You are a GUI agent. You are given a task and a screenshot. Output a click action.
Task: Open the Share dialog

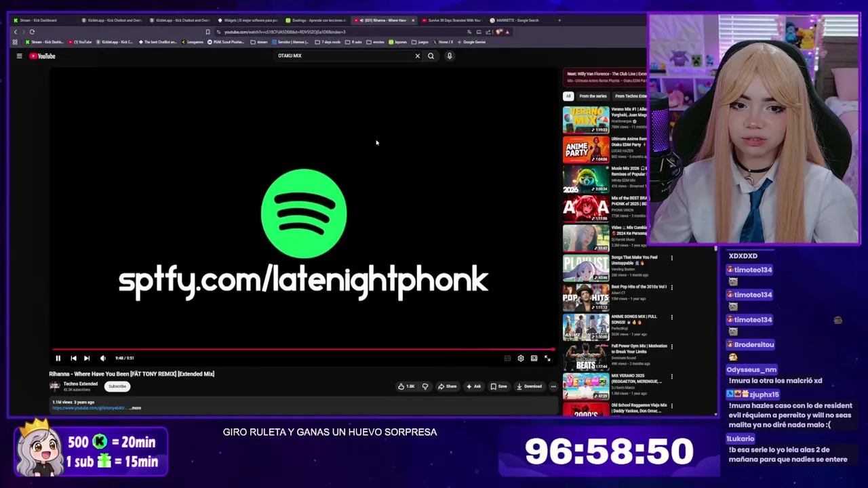[x=447, y=386]
